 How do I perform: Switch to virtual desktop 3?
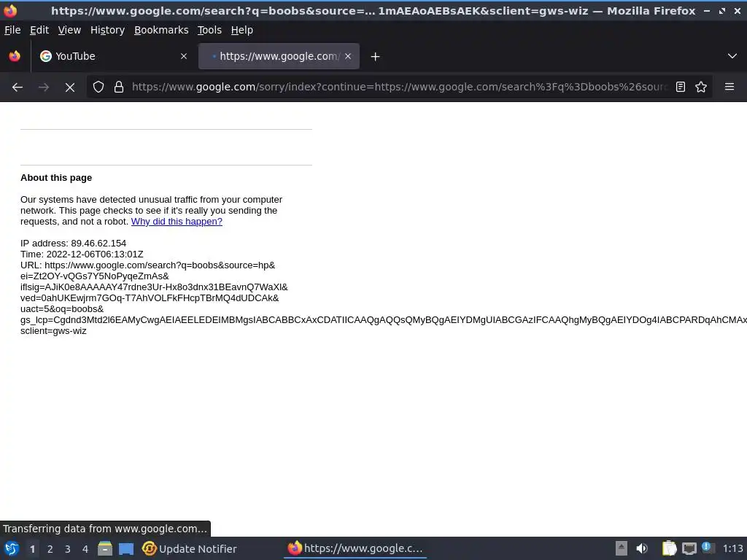(68, 549)
